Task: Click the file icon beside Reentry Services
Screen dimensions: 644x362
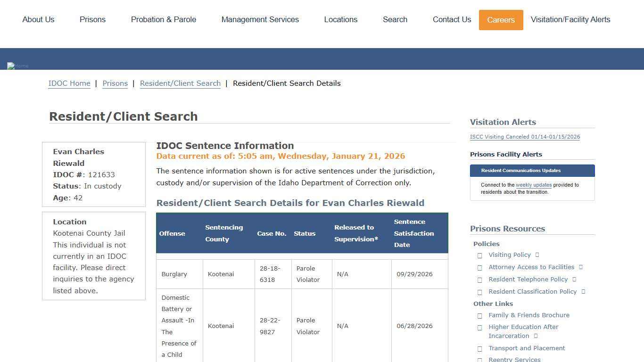Action: coord(480,359)
